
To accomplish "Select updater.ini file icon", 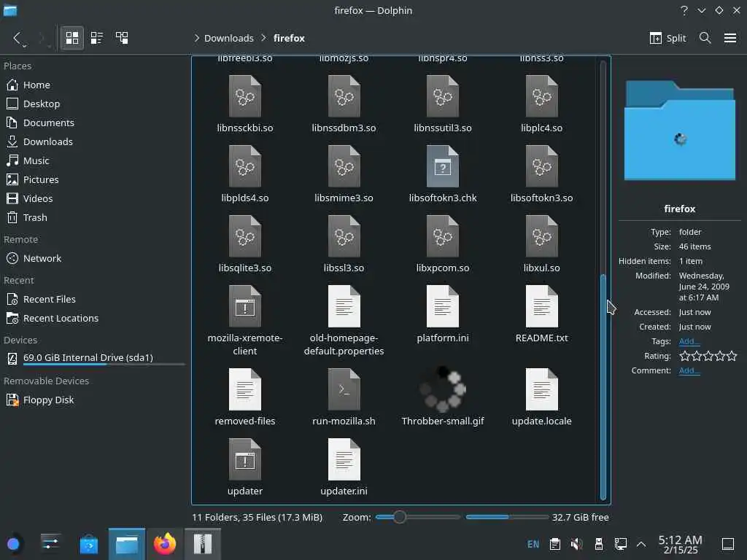I will coord(344,459).
